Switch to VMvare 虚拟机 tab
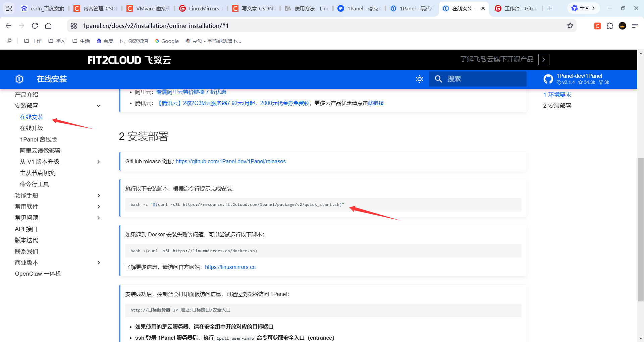Screen dimensions: 644x342 click(x=148, y=8)
